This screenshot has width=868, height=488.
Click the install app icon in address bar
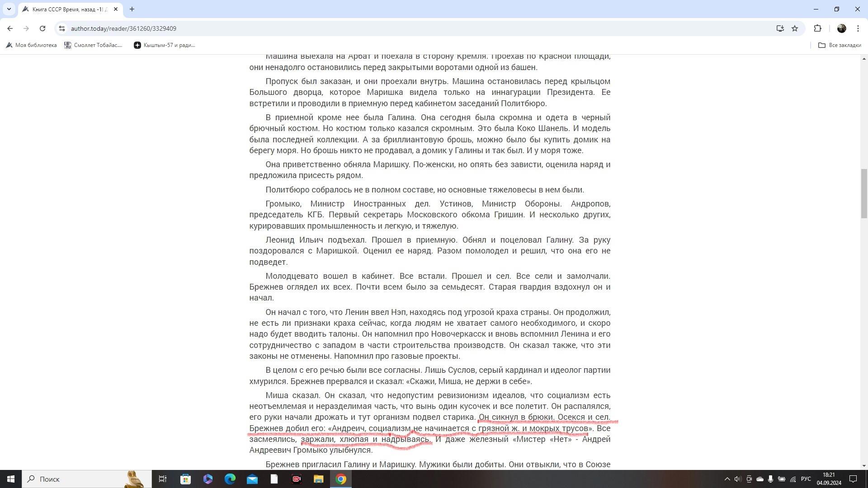point(780,28)
